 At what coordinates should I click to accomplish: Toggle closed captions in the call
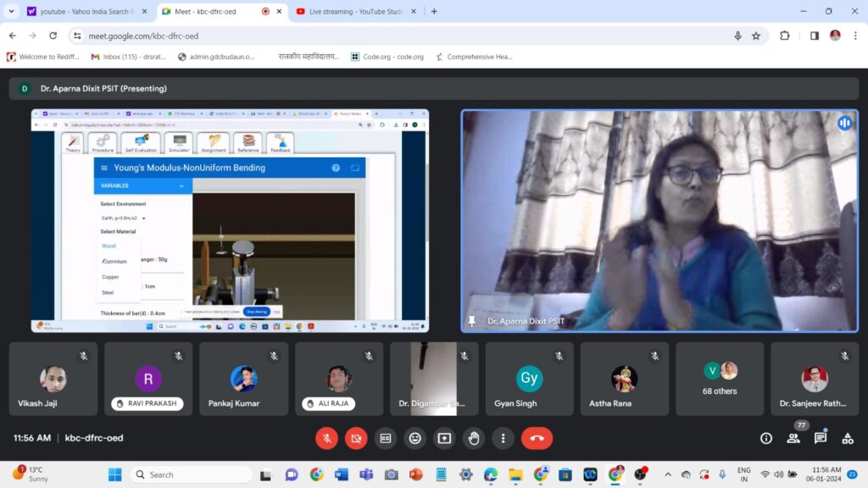[386, 438]
